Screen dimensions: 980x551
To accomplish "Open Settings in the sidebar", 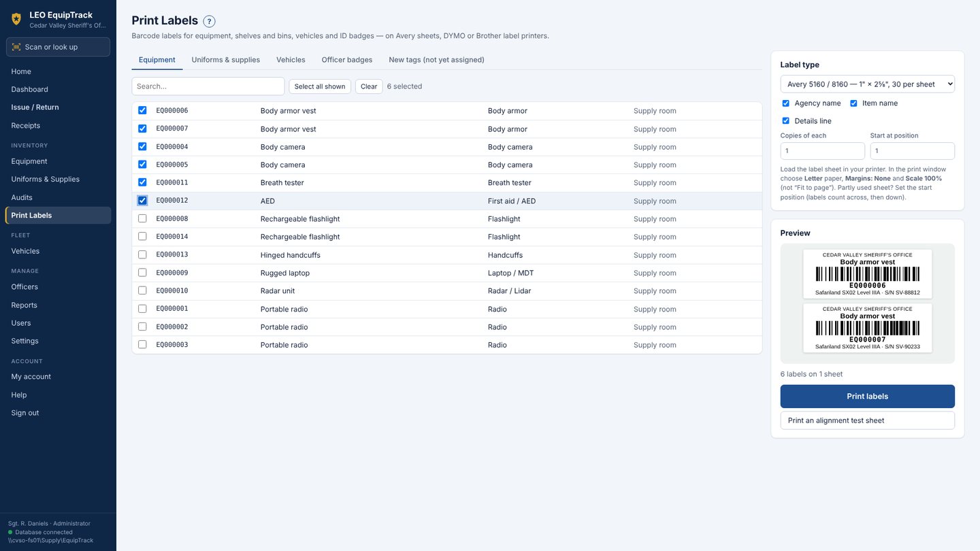I will coord(58,341).
